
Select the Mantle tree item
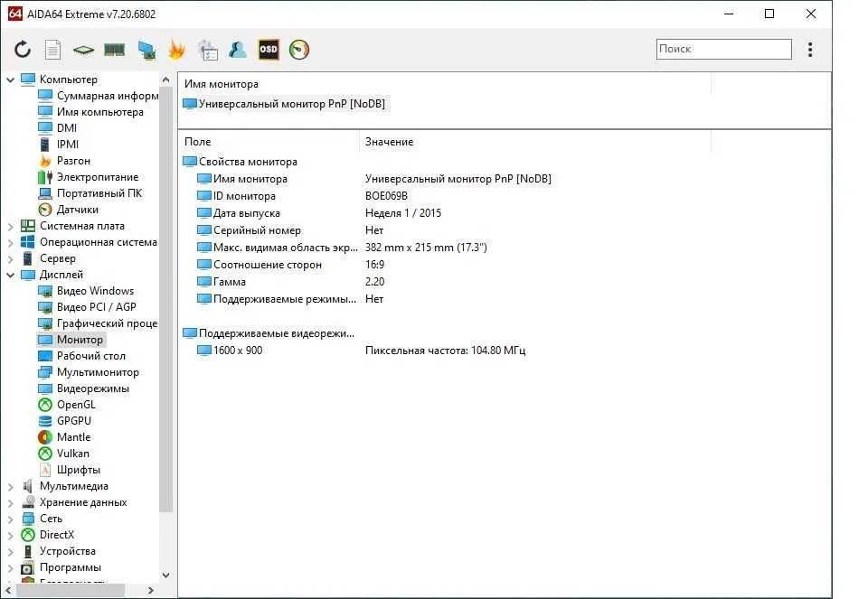(x=64, y=437)
